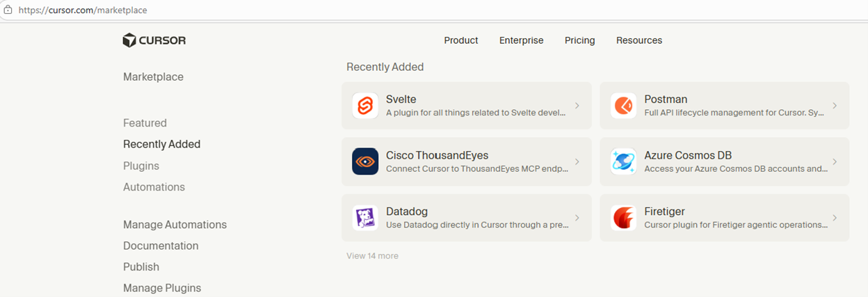Screen dimensions: 868x297
Task: Click the lock icon beside the URL
Action: point(8,10)
